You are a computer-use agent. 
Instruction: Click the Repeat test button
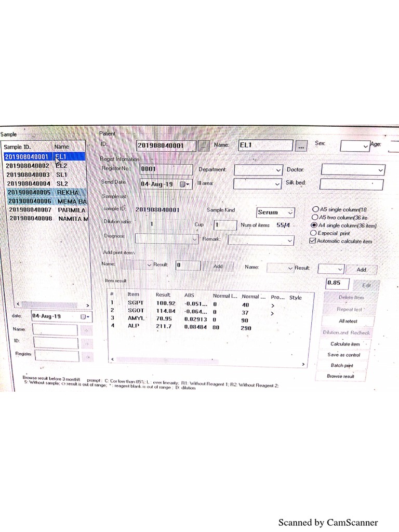[349, 310]
